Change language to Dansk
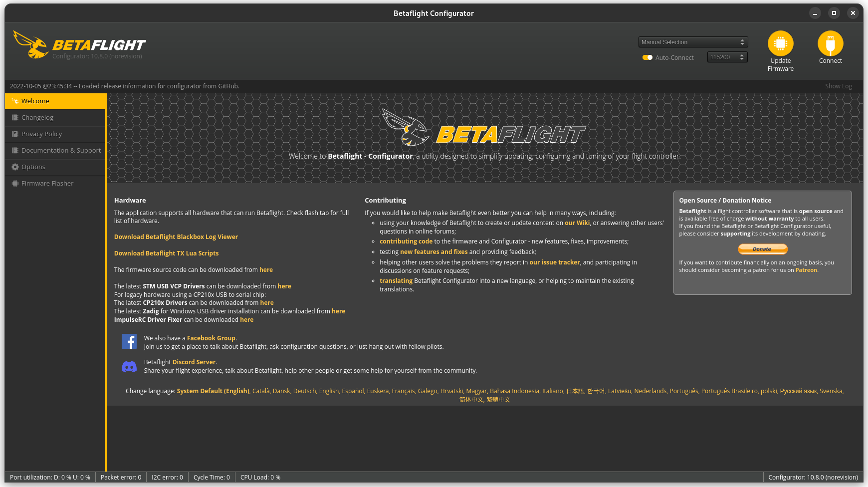 point(281,391)
